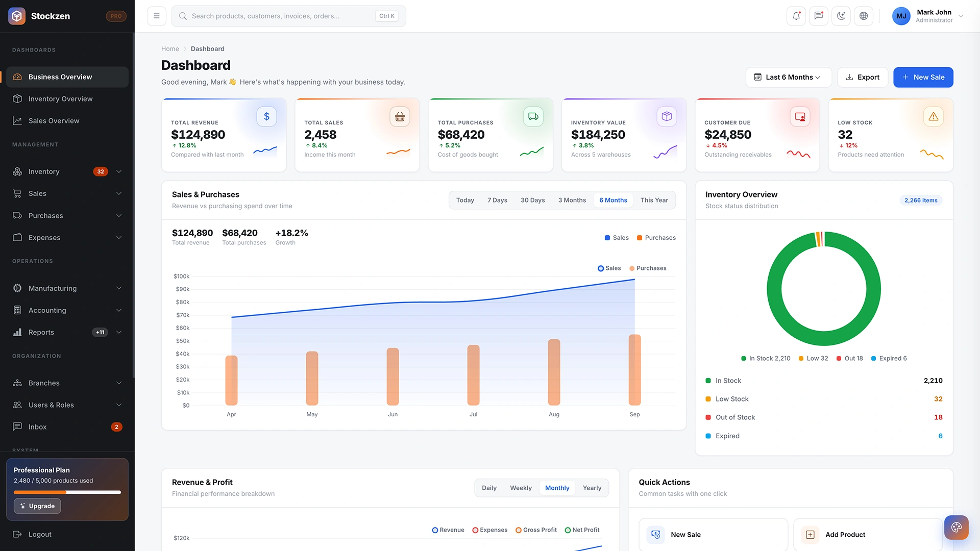Expand the Reports sidebar menu

point(67,332)
